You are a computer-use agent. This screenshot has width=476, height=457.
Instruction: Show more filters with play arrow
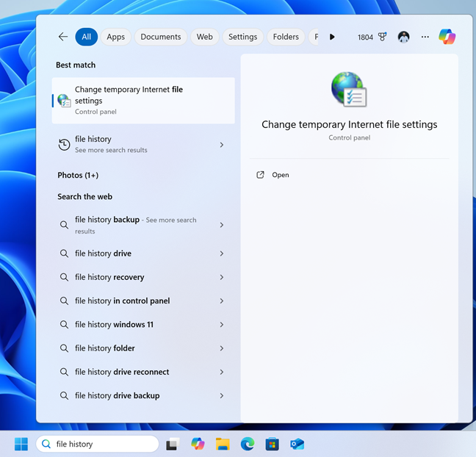coord(332,37)
